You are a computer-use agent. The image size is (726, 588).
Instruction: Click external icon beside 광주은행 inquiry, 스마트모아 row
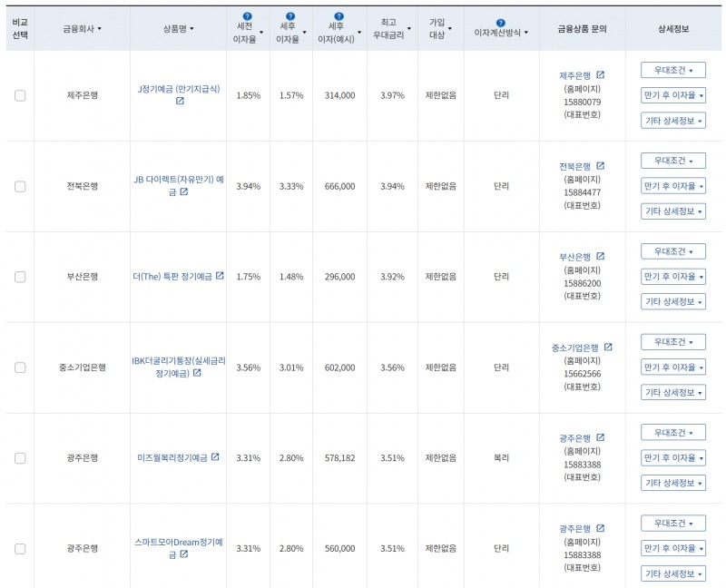pyautogui.click(x=601, y=528)
